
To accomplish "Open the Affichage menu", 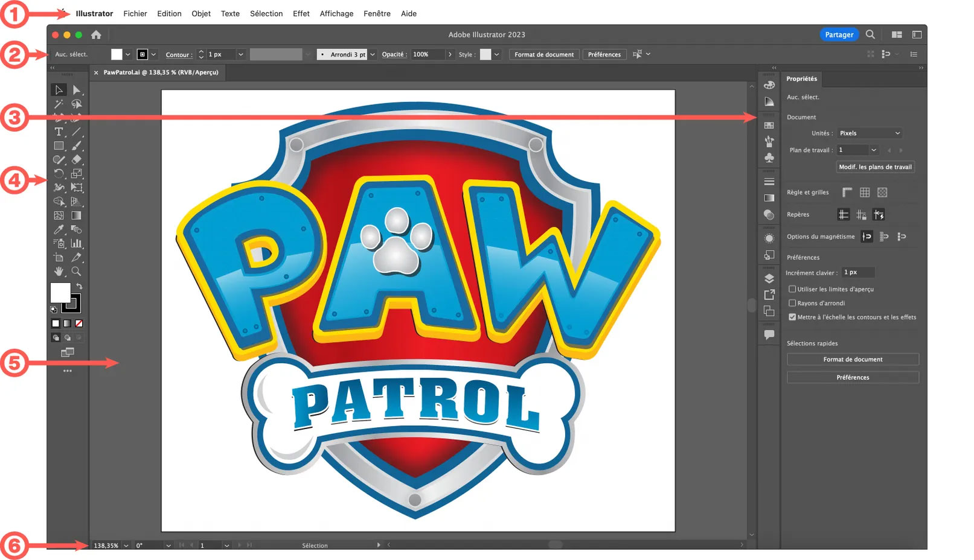I will tap(337, 13).
